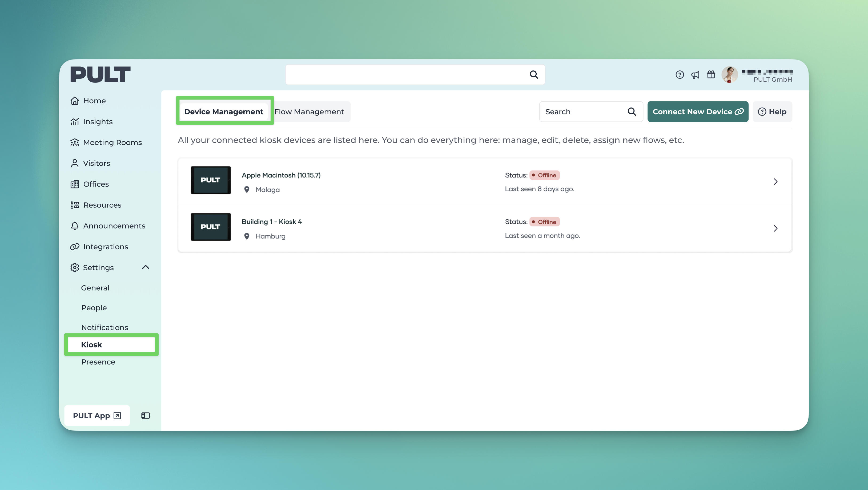Open PULT App external link
This screenshot has height=490, width=868.
(97, 416)
